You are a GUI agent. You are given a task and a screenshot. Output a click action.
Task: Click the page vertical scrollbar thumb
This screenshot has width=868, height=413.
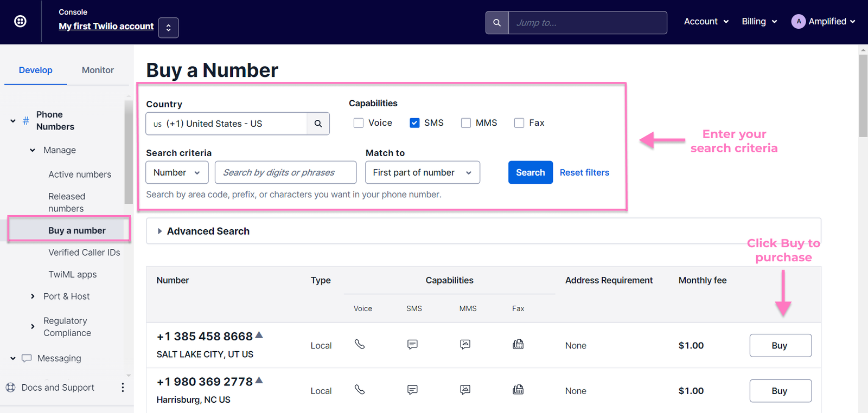coord(863,95)
